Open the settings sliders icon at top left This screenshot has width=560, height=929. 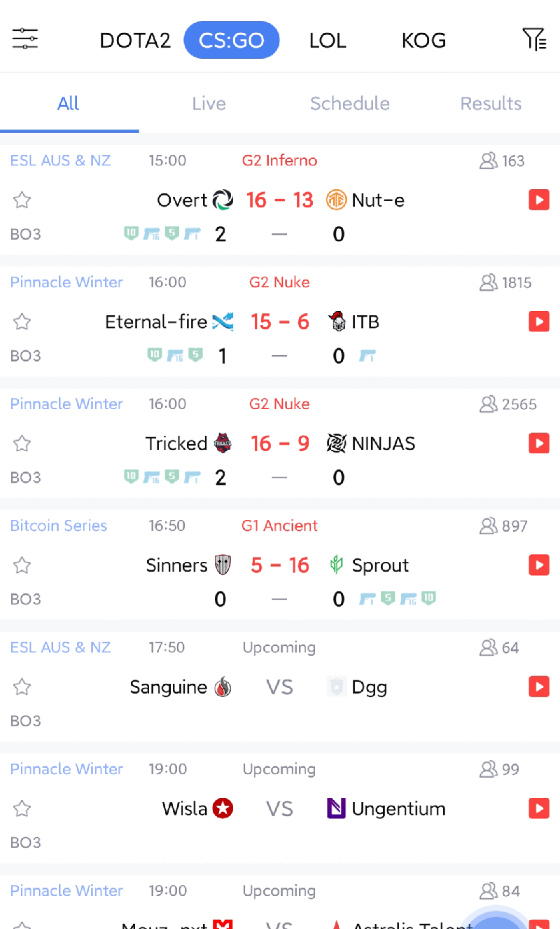(25, 39)
